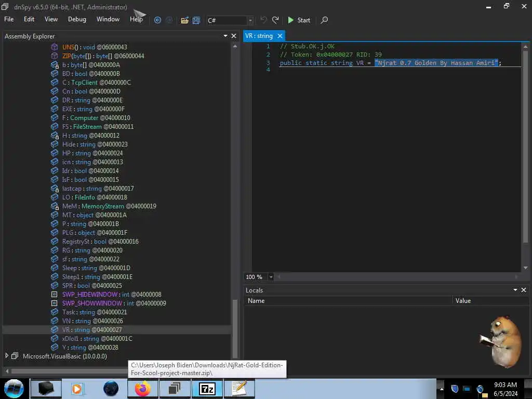Open the notepad taskbar icon
The width and height of the screenshot is (532, 399).
point(240,389)
